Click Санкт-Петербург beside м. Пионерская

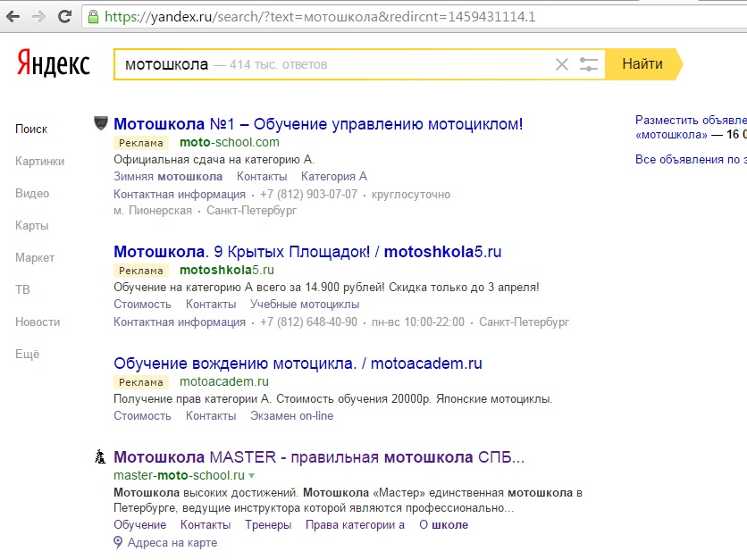click(x=252, y=211)
